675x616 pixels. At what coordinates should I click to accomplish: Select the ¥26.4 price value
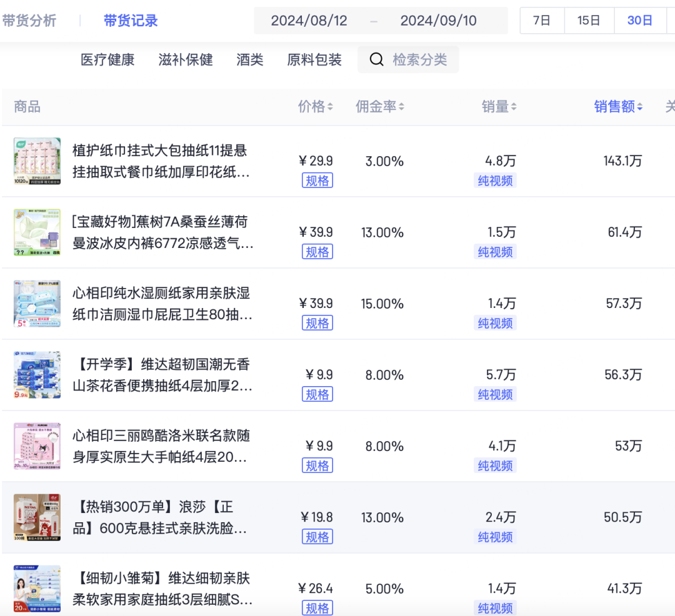coord(316,589)
